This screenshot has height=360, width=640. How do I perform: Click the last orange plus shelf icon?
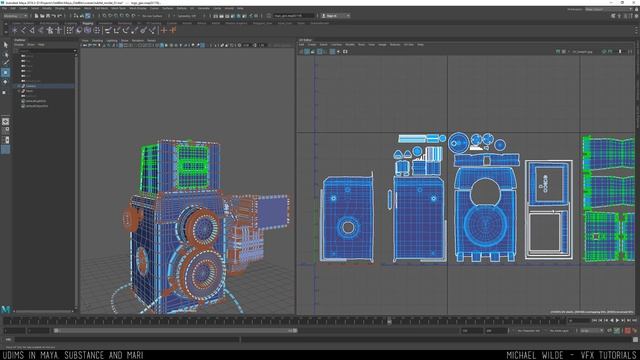click(x=173, y=30)
